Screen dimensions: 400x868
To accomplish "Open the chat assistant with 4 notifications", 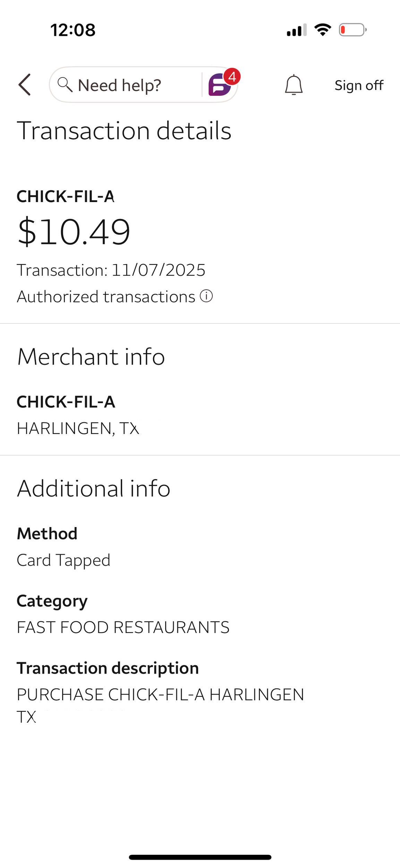I will pyautogui.click(x=220, y=84).
